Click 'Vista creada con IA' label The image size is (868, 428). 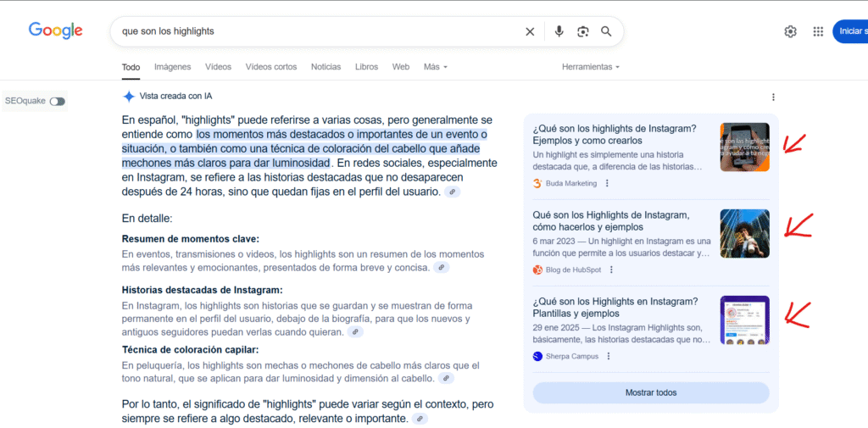(x=176, y=97)
